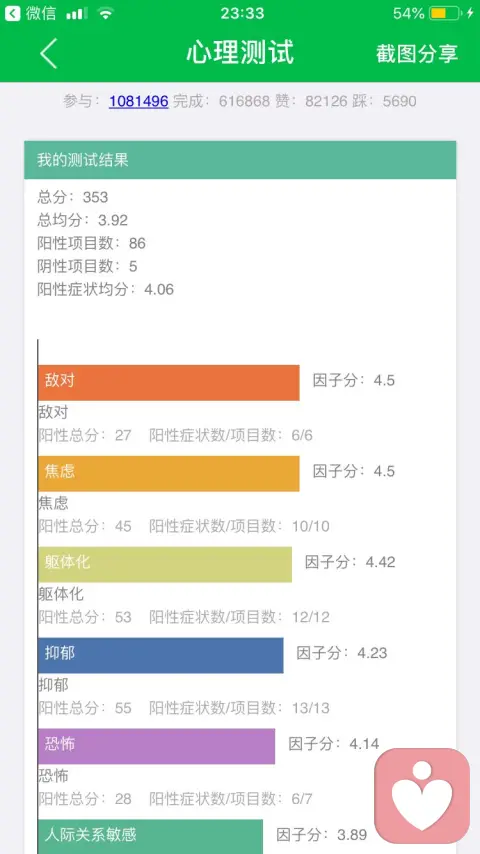
Task: Tap the 我的测试结果 section header
Action: click(240, 160)
